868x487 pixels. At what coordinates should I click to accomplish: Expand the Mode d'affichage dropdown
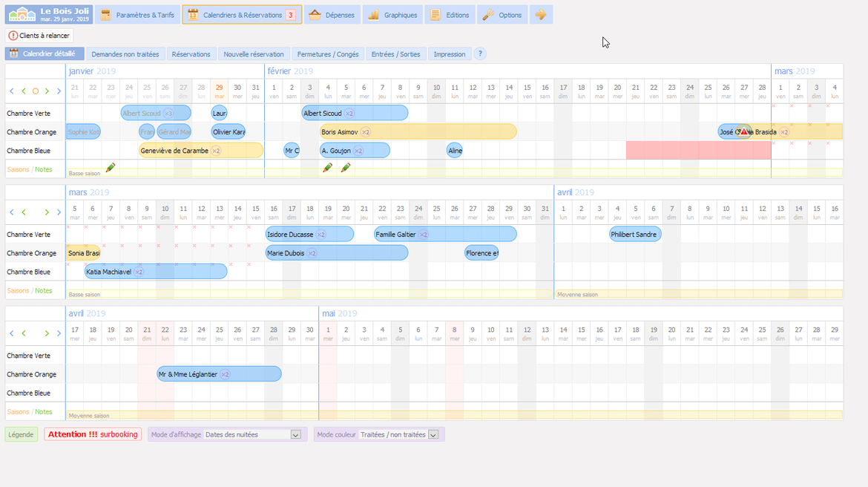[295, 435]
